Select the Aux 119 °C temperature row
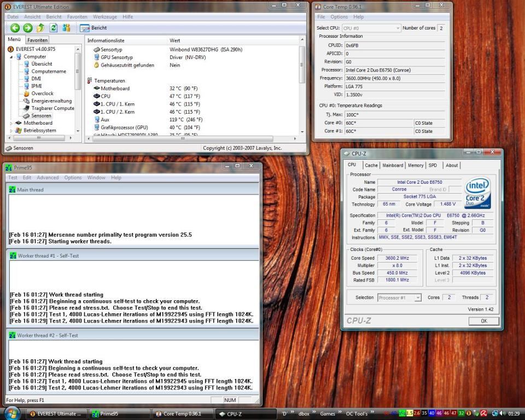525x420 pixels. click(x=192, y=120)
